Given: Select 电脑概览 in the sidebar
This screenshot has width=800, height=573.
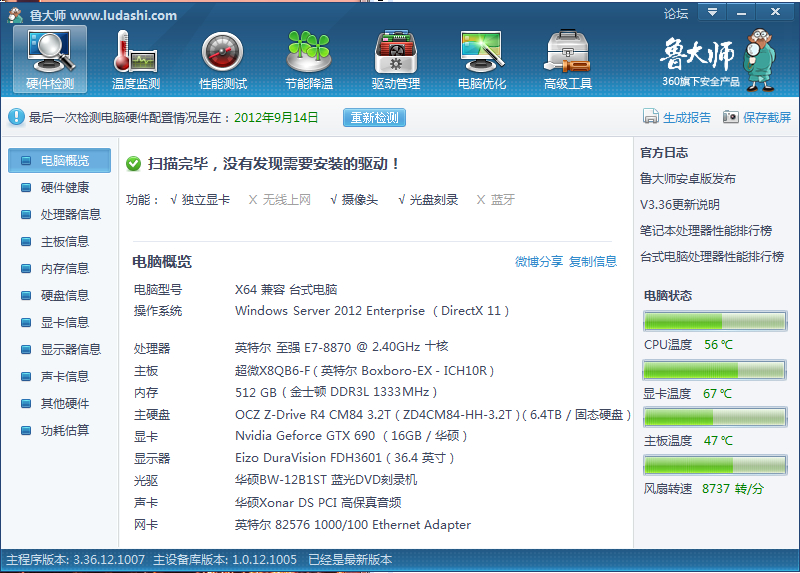Looking at the screenshot, I should point(60,161).
